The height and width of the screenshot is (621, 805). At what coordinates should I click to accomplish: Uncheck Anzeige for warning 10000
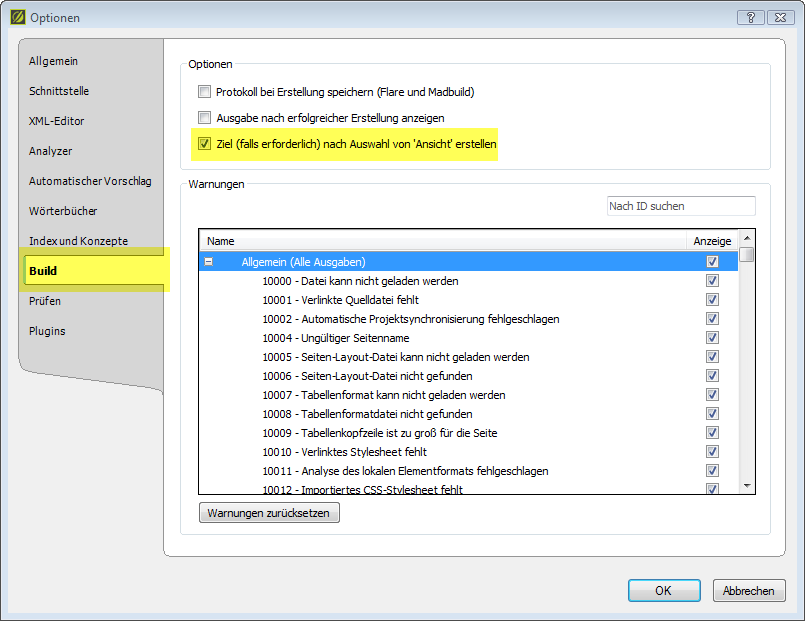pos(712,281)
